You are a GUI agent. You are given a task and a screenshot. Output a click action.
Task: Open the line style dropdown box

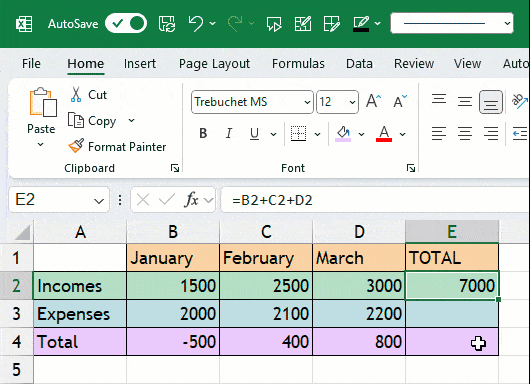pos(452,23)
